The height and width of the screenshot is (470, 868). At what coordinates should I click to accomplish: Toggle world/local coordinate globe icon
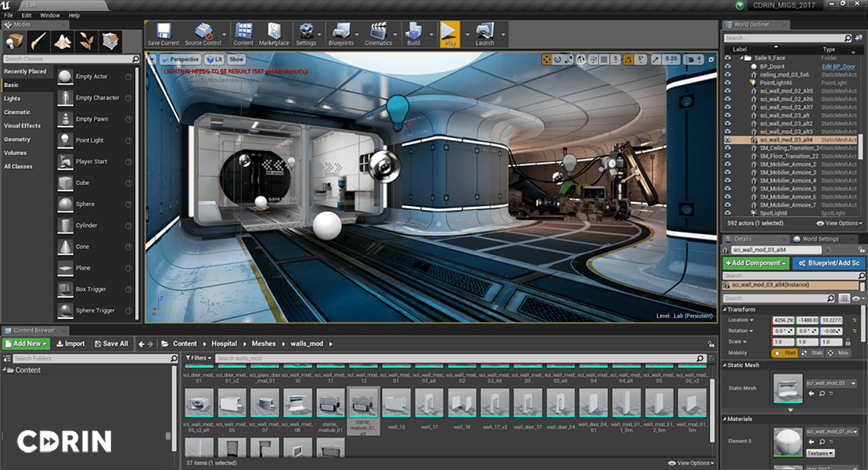tap(581, 60)
